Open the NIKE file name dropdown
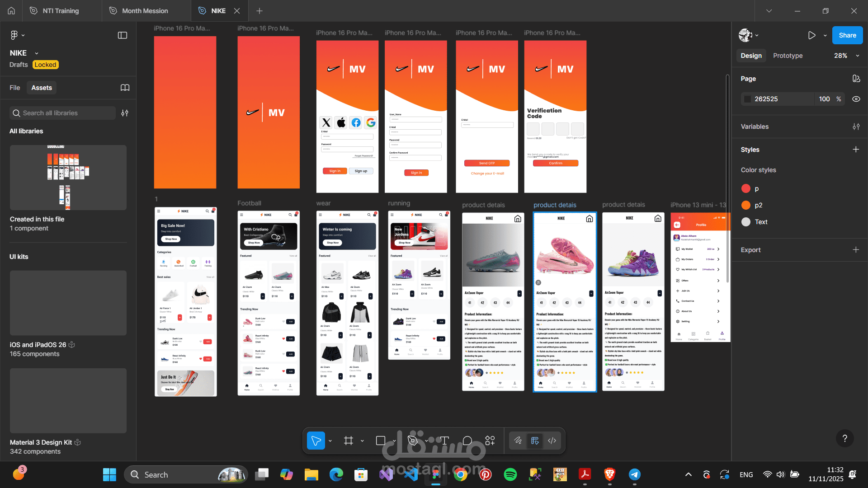 click(37, 53)
